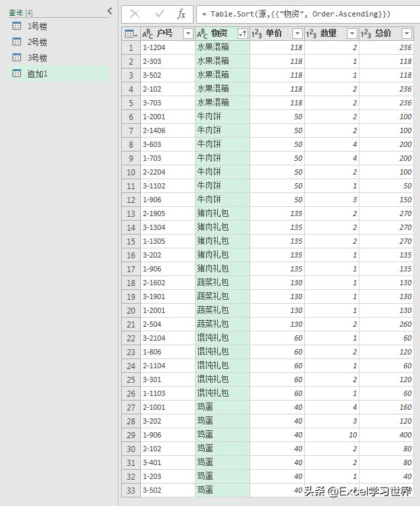Screen dimensions: 420x506
Task: Open the 1号楼 query
Action: [37, 26]
